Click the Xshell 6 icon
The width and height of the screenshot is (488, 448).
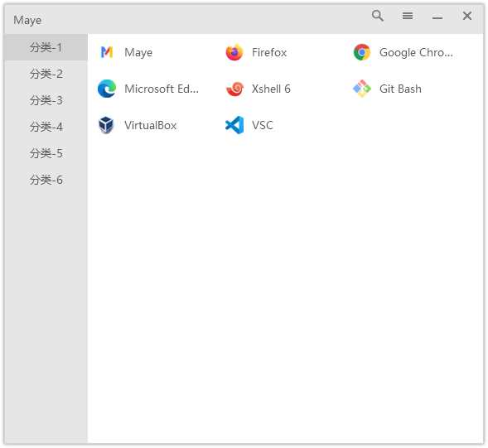[x=234, y=89]
